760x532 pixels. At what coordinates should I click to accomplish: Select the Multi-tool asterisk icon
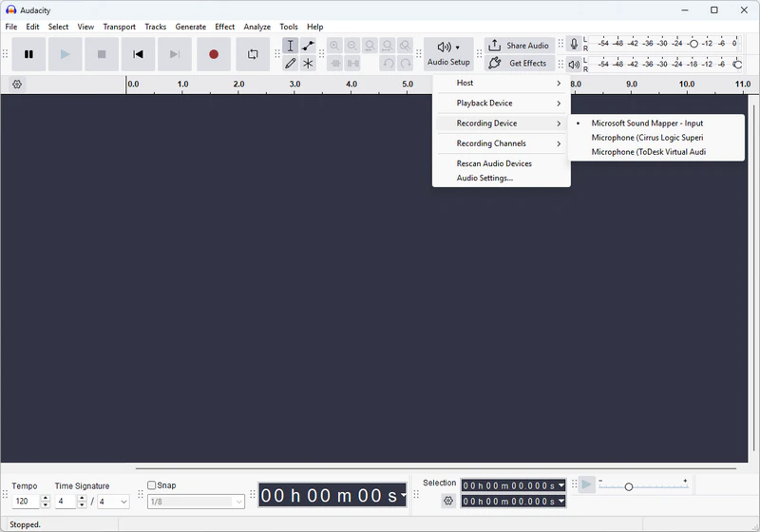coord(308,63)
